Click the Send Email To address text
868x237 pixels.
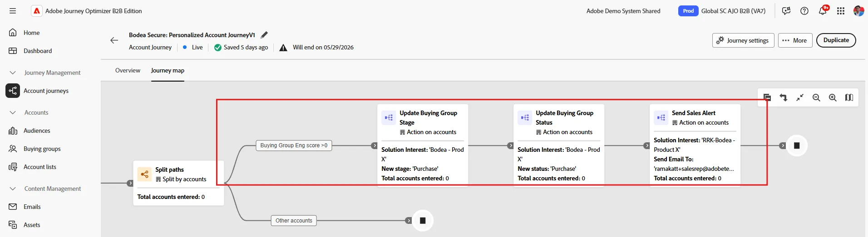pos(694,169)
